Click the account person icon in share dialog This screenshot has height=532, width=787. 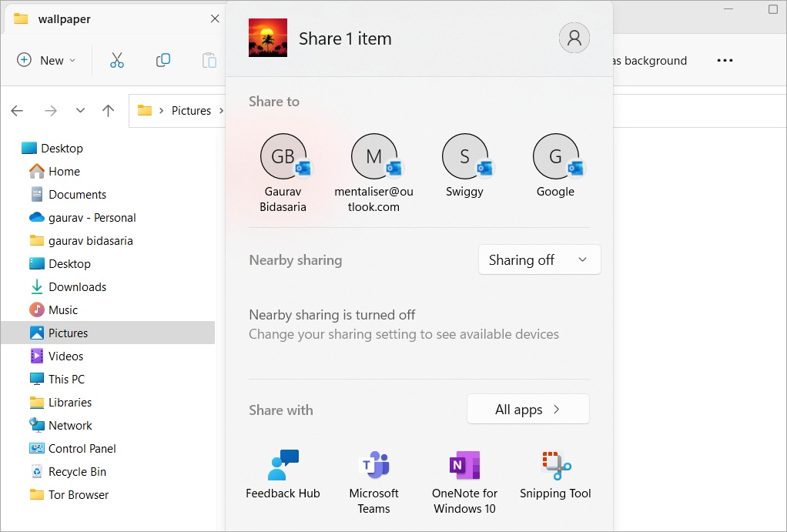[x=574, y=38]
